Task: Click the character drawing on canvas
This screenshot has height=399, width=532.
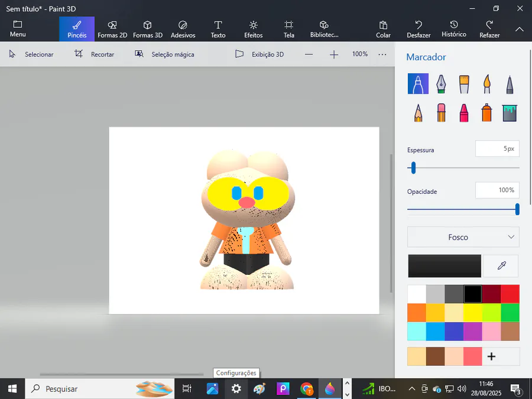Action: [x=247, y=220]
